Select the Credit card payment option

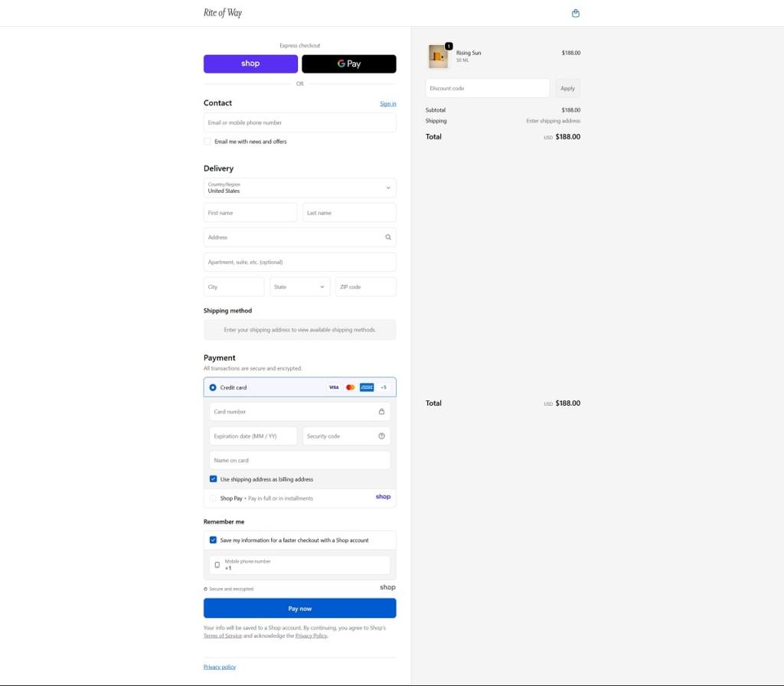(x=213, y=387)
